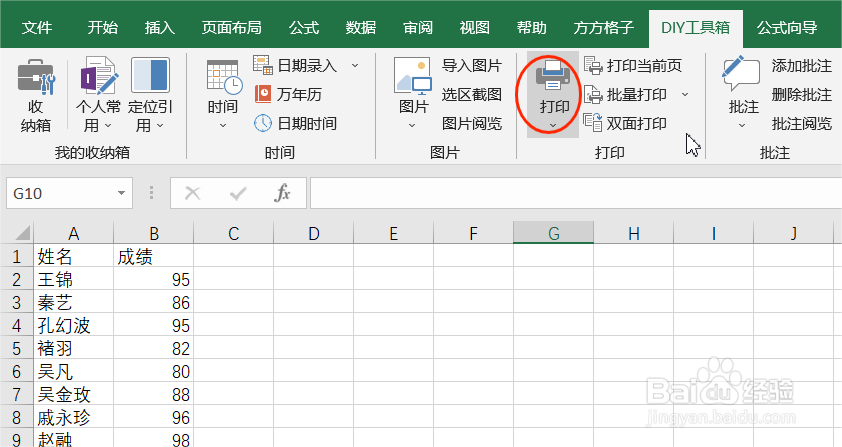Screen dimensions: 842x447
Task: Click into the formula bar input
Action: coord(576,193)
